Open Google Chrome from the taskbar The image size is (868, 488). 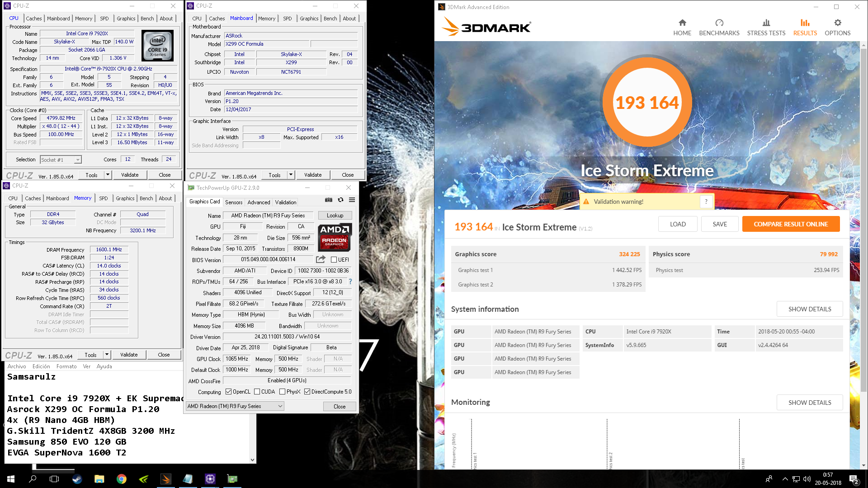click(x=122, y=479)
